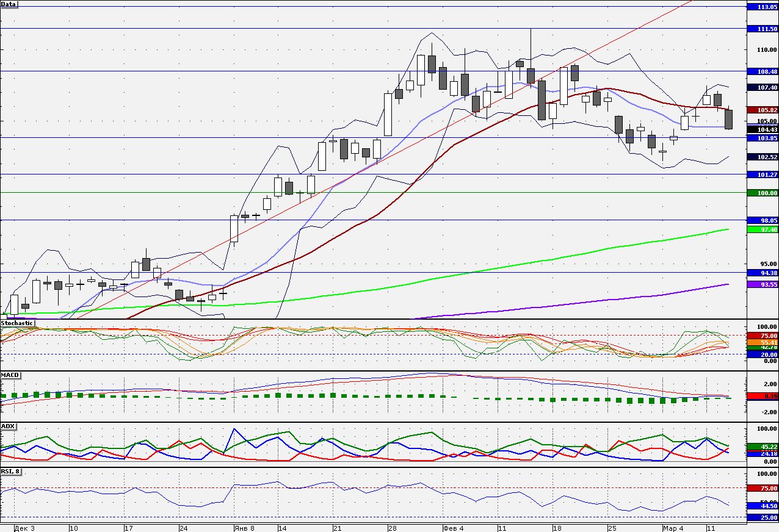The image size is (779, 532).
Task: Click the "21" date label
Action: [x=338, y=527]
